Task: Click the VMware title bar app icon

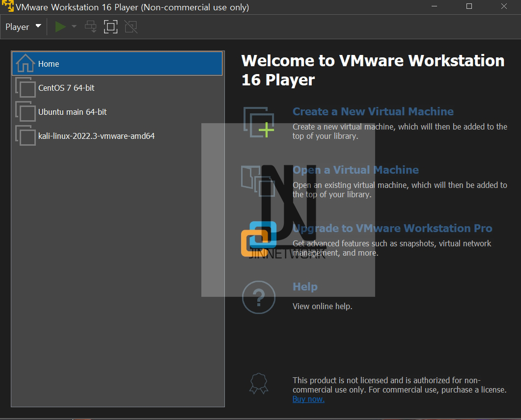Action: click(x=7, y=6)
